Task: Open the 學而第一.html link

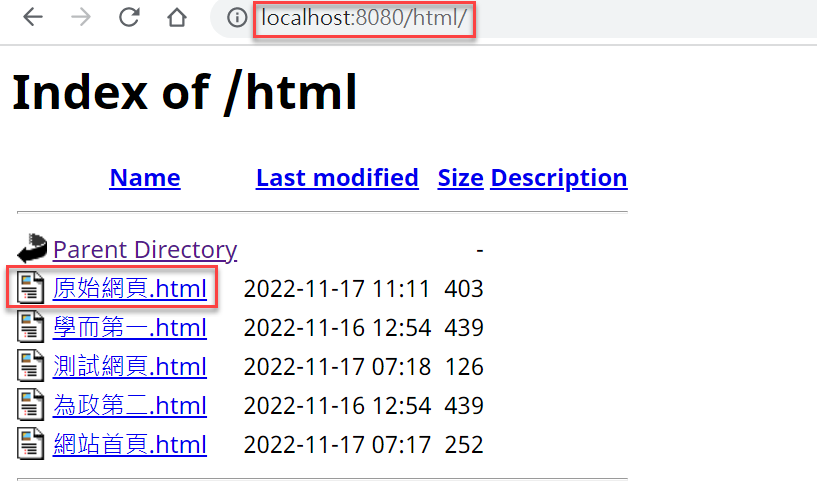Action: pos(130,328)
